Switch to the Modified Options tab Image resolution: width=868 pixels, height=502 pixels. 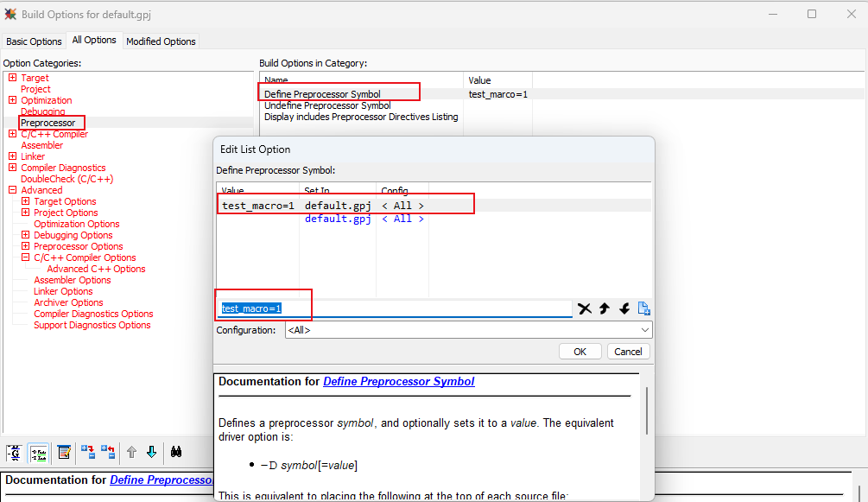161,41
